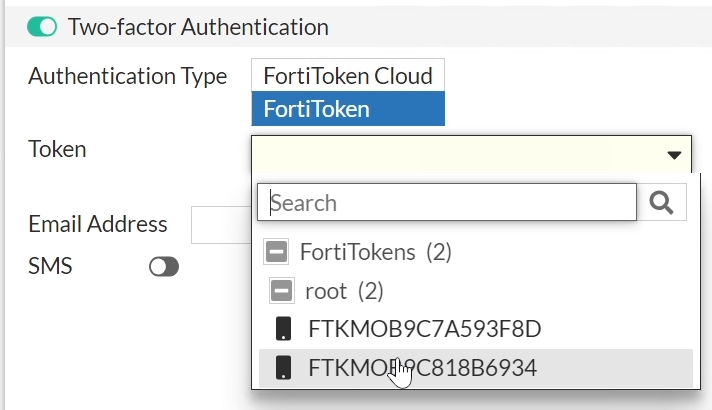
Task: Select FortiToken Cloud authentication type
Action: (x=348, y=75)
